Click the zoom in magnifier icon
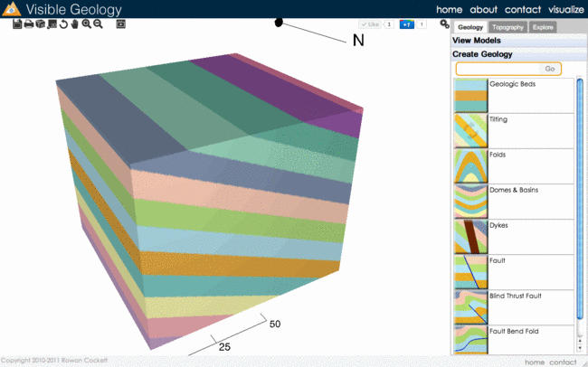Image resolution: width=588 pixels, height=367 pixels. 87,24
